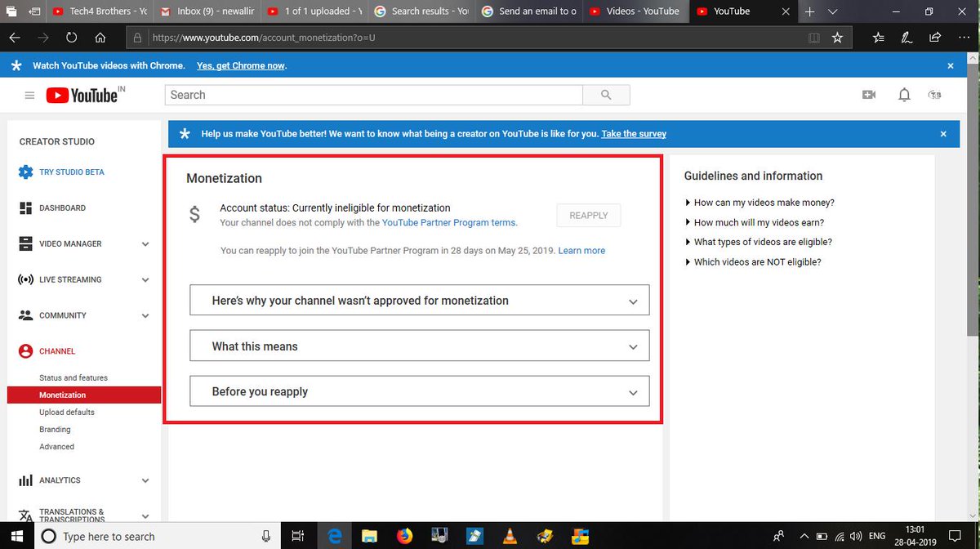Open the favorites hub icon
980x549 pixels.
[878, 38]
